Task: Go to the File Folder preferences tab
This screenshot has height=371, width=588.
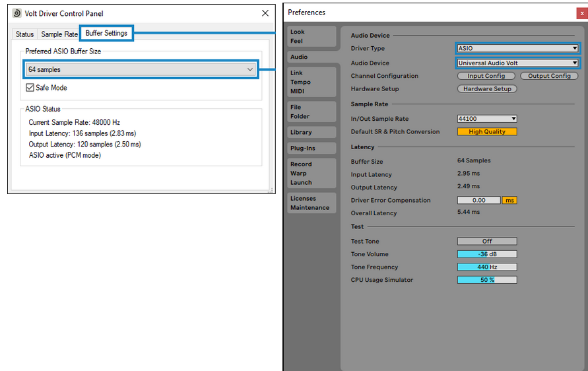Action: point(311,112)
